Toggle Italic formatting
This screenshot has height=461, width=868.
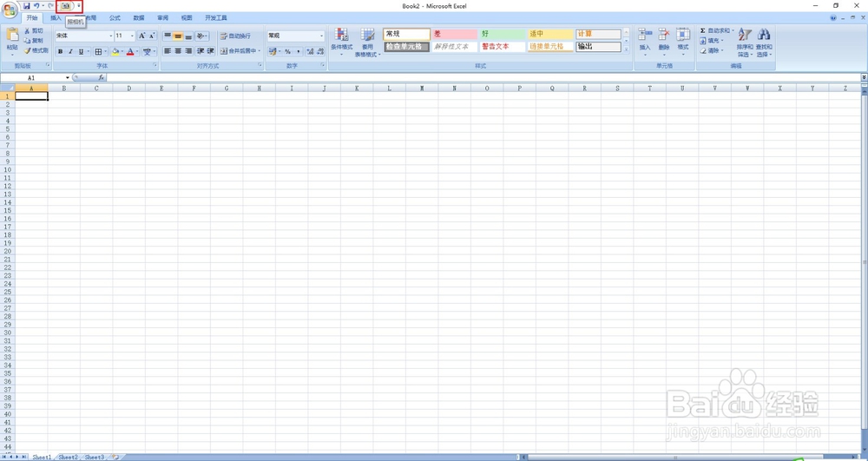coord(71,51)
